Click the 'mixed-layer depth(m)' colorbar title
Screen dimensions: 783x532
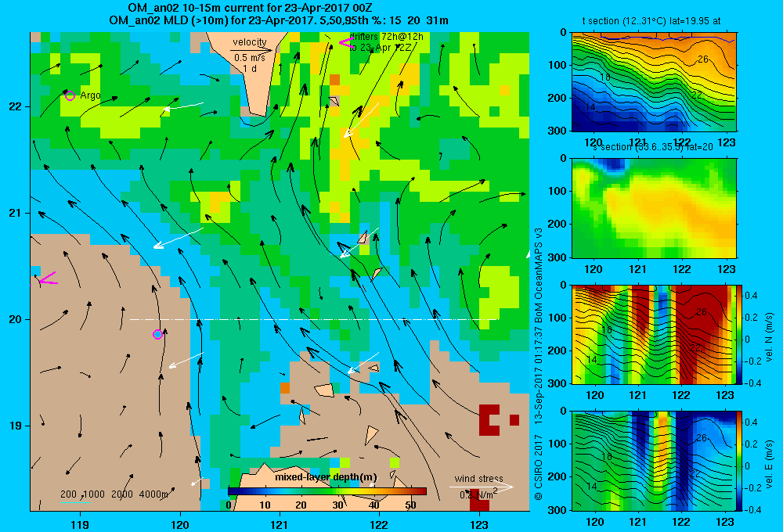(326, 477)
